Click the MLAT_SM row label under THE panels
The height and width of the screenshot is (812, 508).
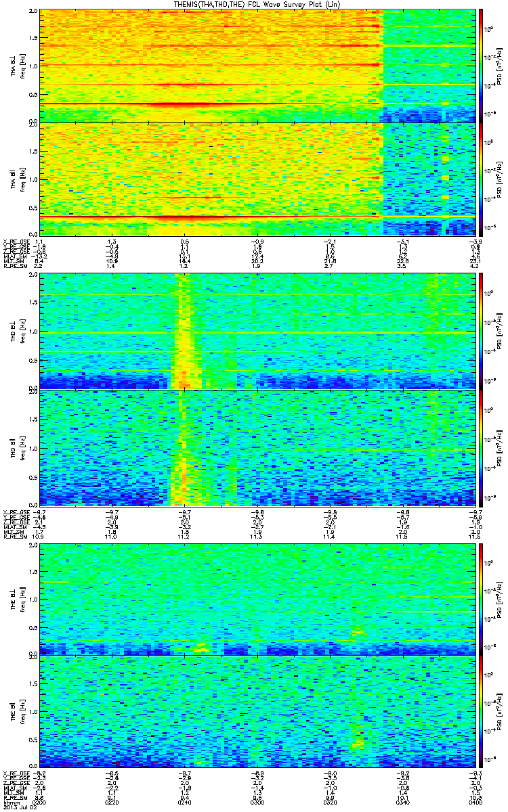pyautogui.click(x=15, y=788)
